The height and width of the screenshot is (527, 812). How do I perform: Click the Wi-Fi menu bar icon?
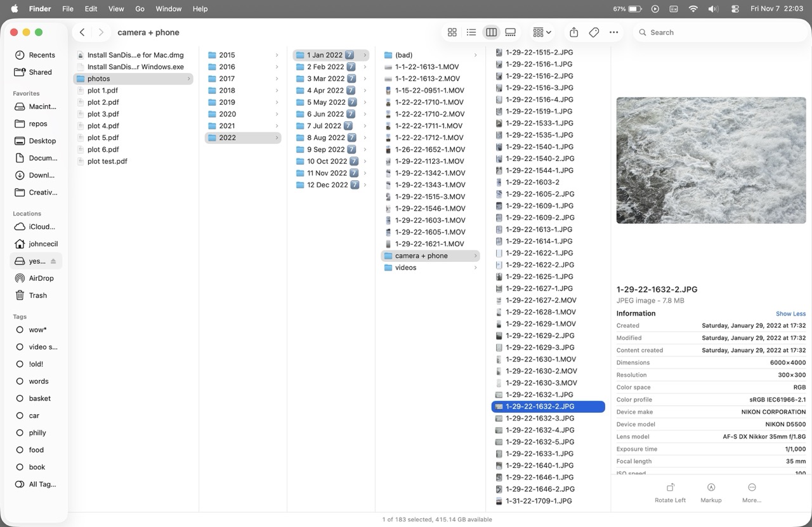693,9
